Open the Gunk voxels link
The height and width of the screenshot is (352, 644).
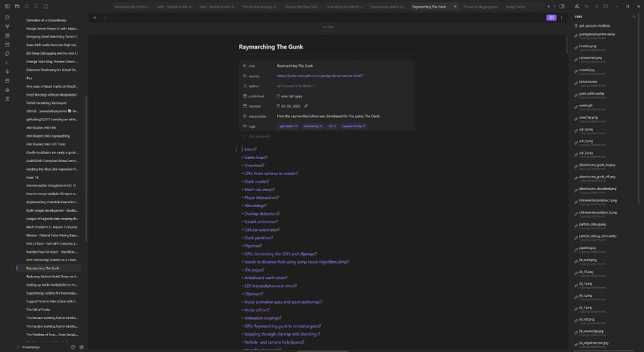(256, 181)
